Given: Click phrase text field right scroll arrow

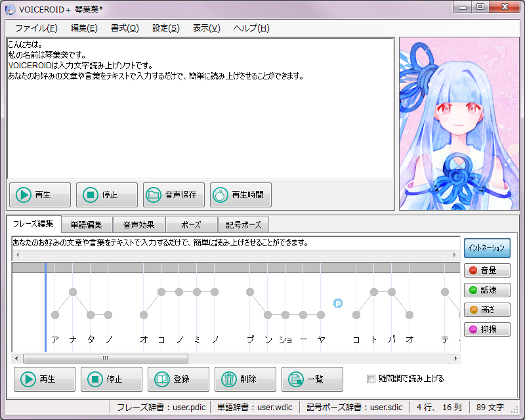Looking at the screenshot, I should (455, 255).
